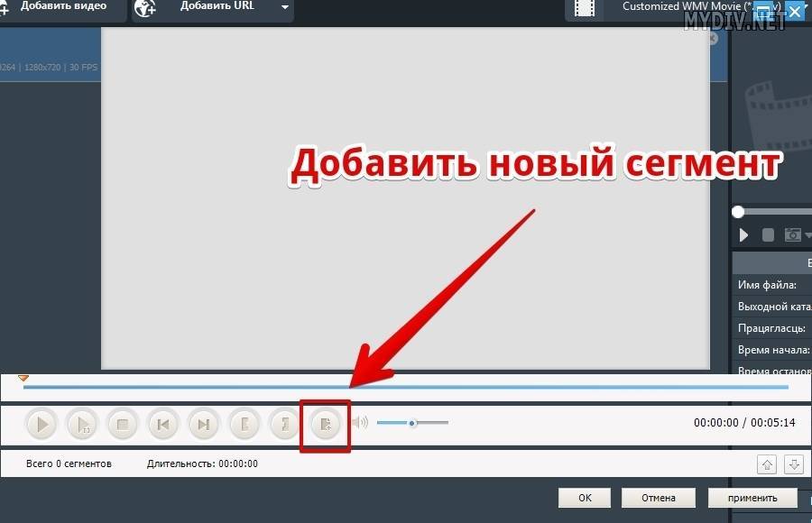Open the Добавить URL dropdown arrow
Viewport: 812px width, 523px height.
(285, 7)
